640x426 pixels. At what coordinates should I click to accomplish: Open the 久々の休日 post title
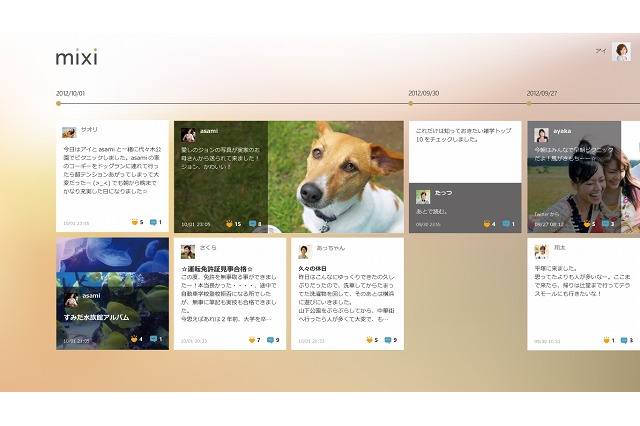click(x=312, y=268)
